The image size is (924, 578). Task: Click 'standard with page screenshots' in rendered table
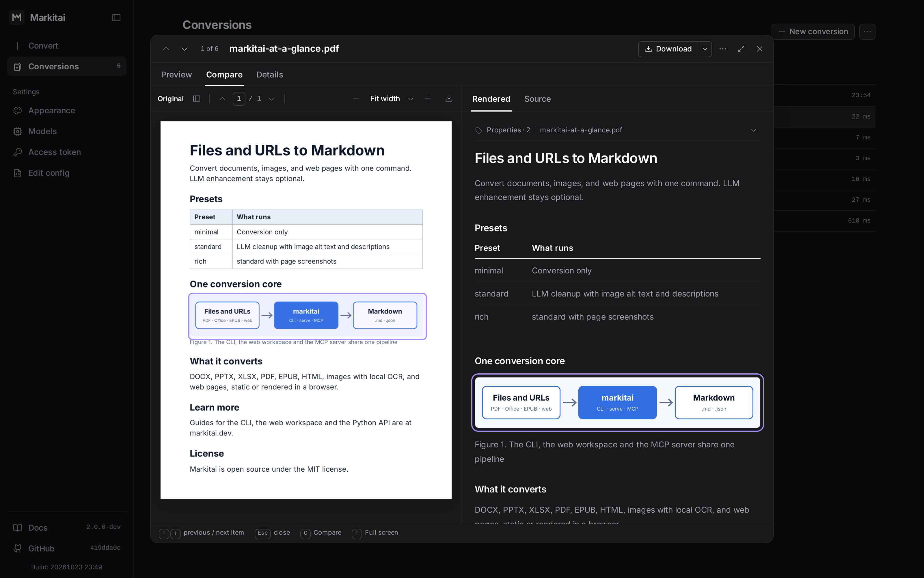[x=593, y=317]
